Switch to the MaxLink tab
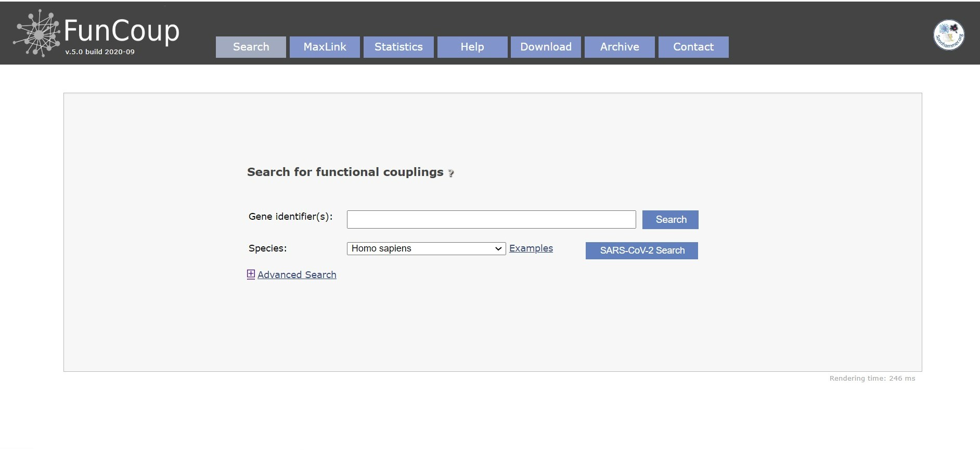Screen dimensions: 980x452 tap(325, 47)
